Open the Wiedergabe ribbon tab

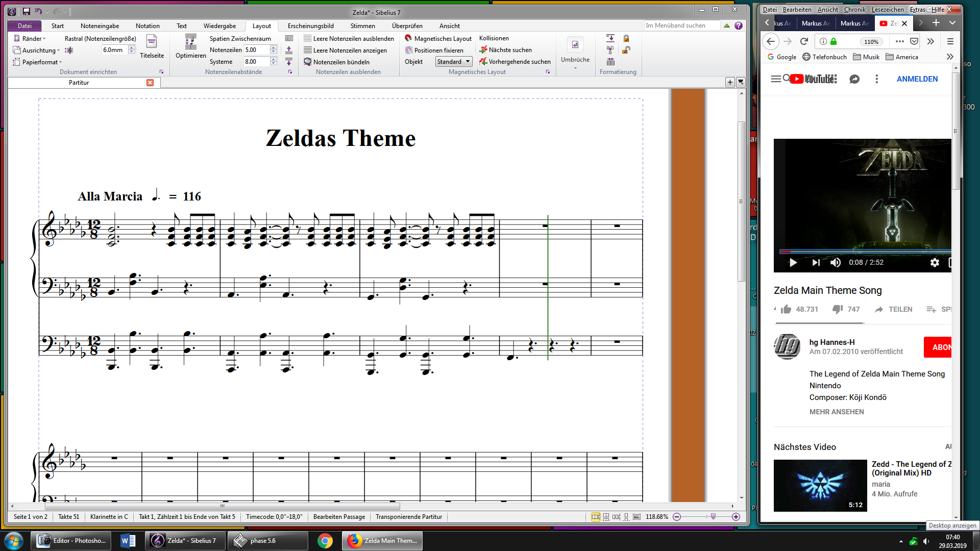pyautogui.click(x=219, y=26)
